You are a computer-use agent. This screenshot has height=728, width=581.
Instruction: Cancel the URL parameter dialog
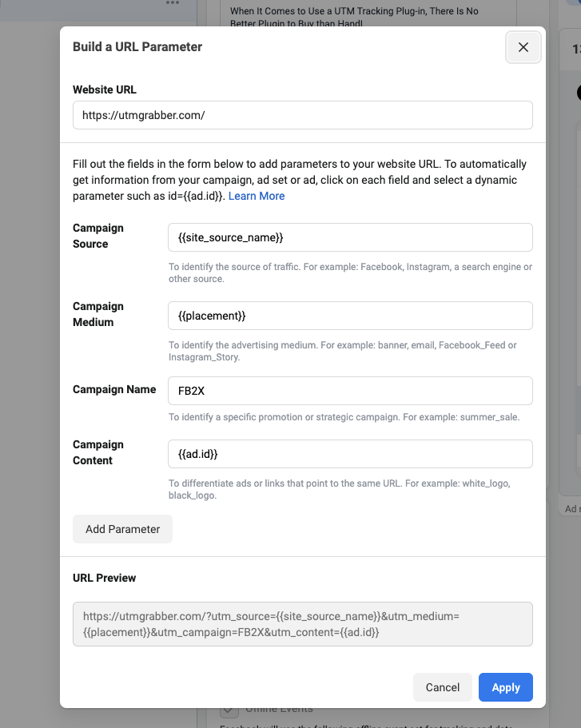(442, 687)
